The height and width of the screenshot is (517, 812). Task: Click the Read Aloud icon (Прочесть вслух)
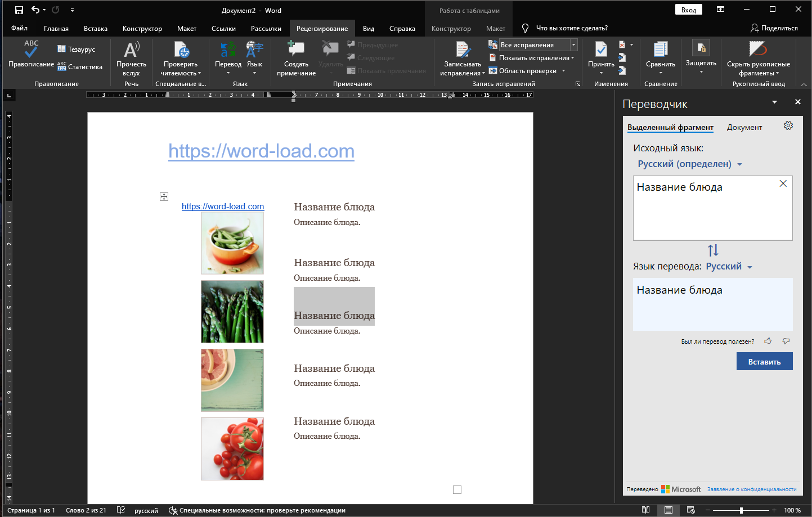click(131, 50)
